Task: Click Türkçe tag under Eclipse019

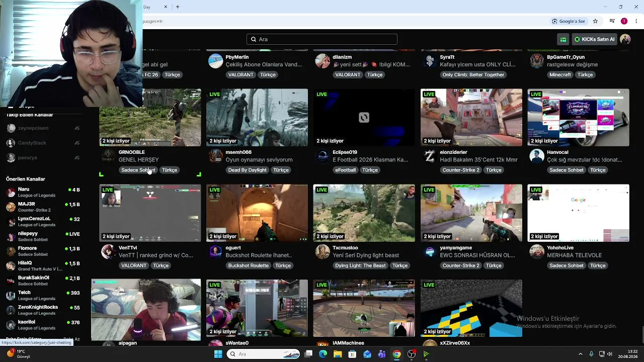Action: click(x=370, y=170)
